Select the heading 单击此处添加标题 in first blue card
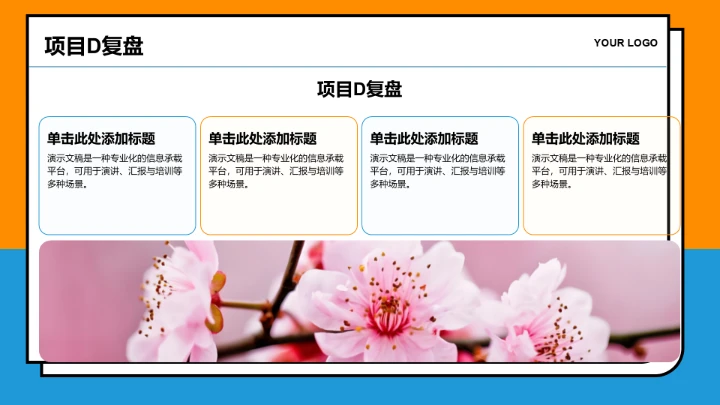This screenshot has width=720, height=405. click(101, 138)
